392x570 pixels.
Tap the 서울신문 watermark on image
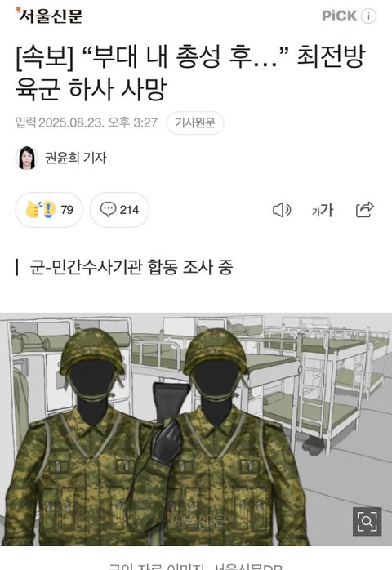click(197, 520)
